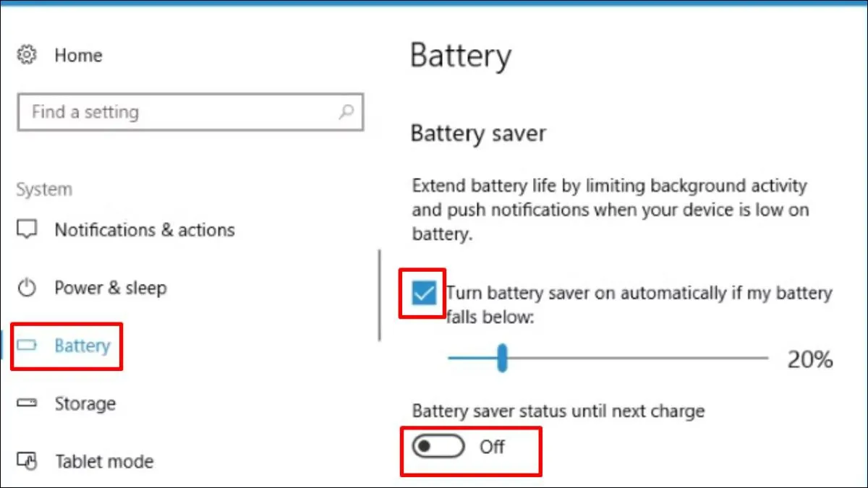Select the Battery label in sidebar
The image size is (868, 488).
tap(82, 346)
